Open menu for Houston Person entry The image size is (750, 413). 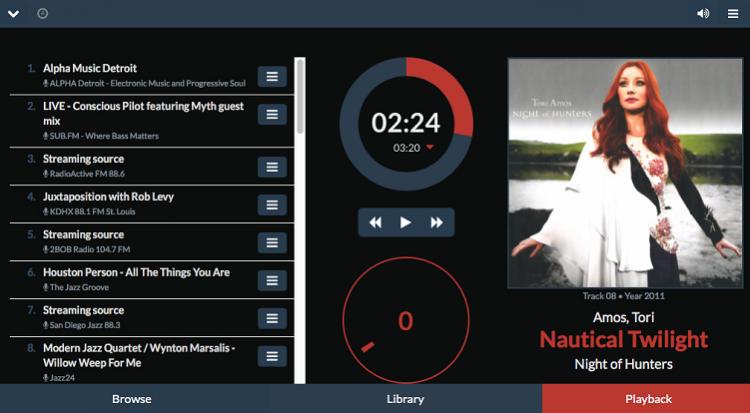coord(272,280)
